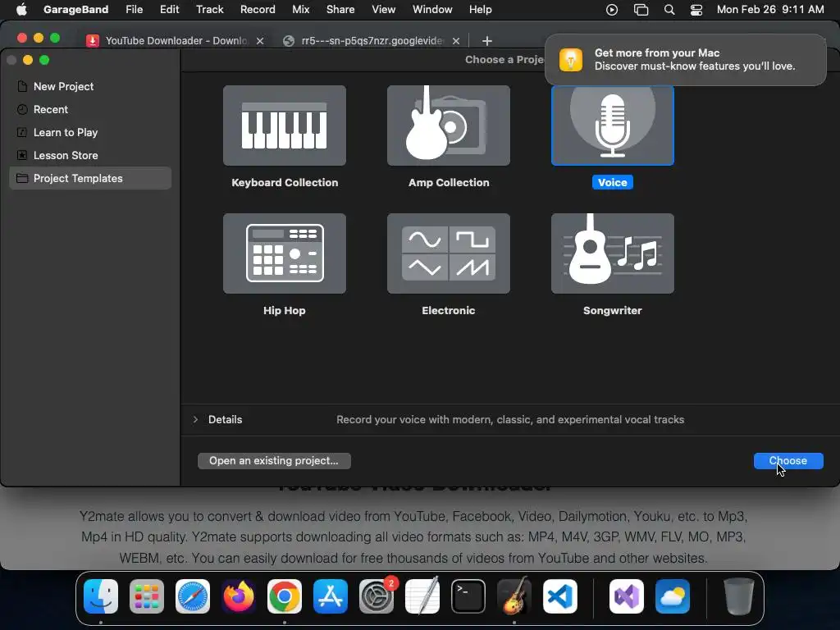Screen dimensions: 840x630
Task: Open the Record menu
Action: click(258, 10)
